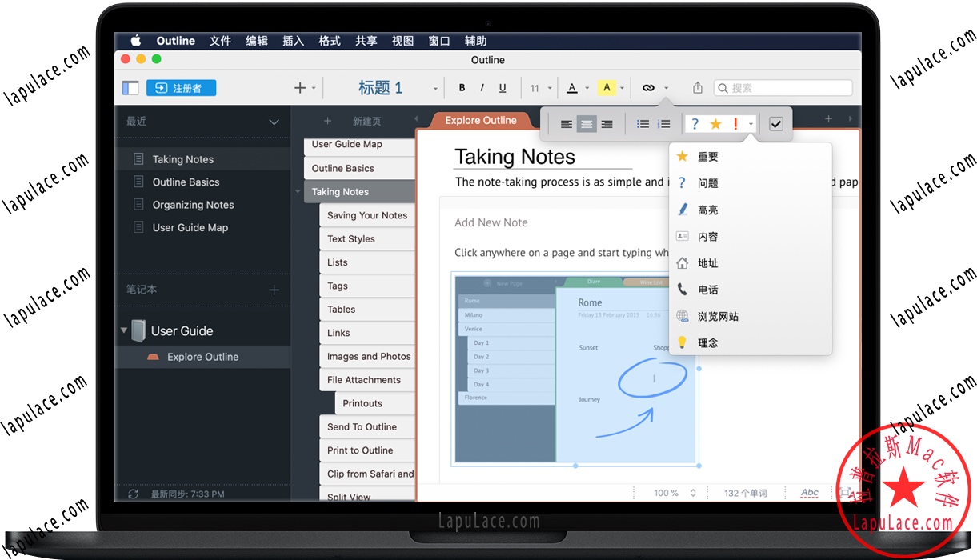977x560 pixels.
Task: Select the embedded note screenshot image
Action: (x=575, y=369)
